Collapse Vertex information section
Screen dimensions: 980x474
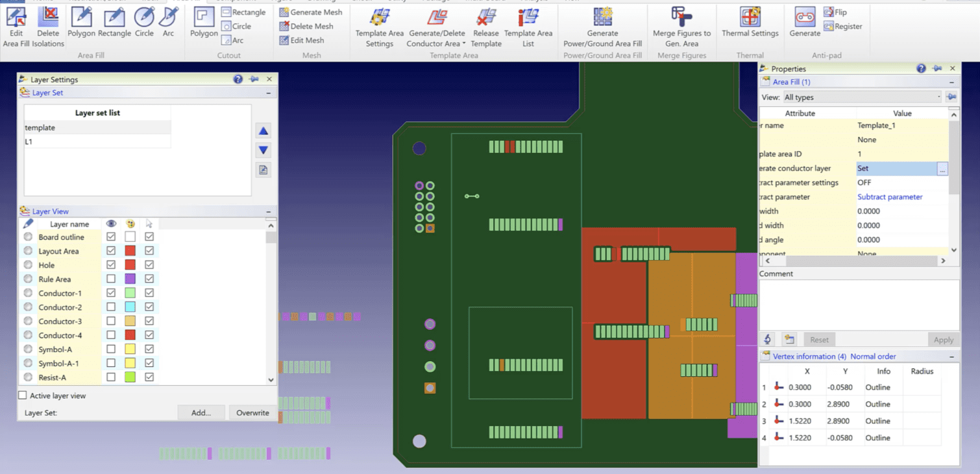coord(952,357)
